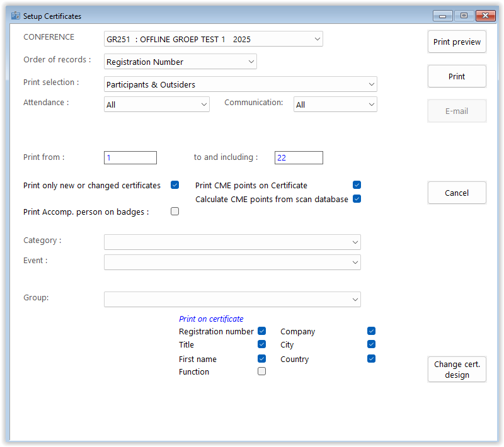
Task: Click the Print preview button
Action: pos(457,42)
